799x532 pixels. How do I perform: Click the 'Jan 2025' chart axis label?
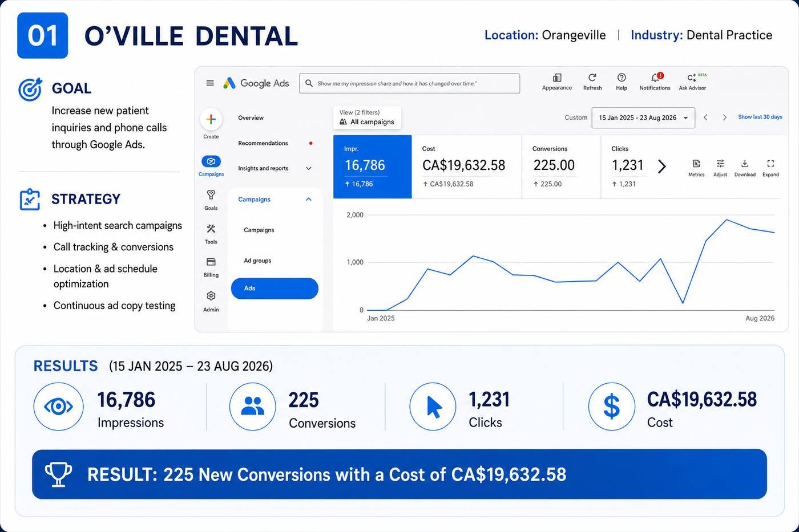tap(381, 318)
